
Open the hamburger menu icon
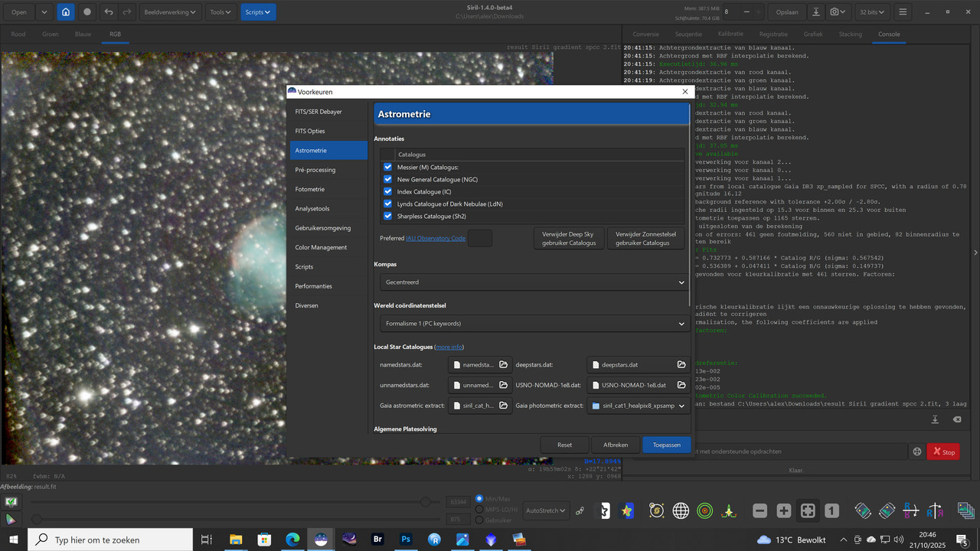[x=903, y=12]
